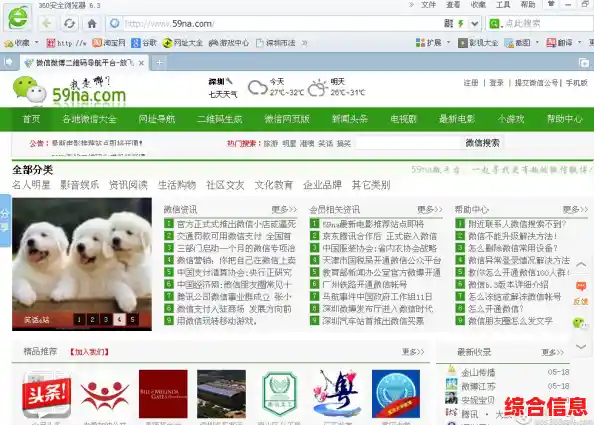This screenshot has height=425, width=594.
Task: Click the 微信搜索 search button
Action: 483,143
